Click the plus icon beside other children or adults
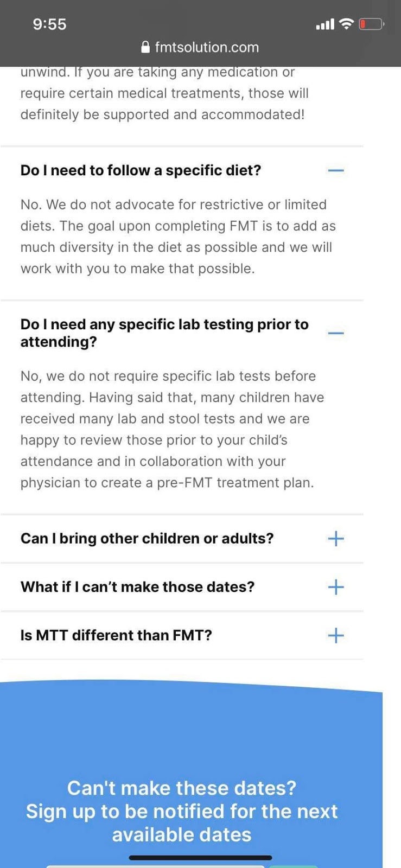The height and width of the screenshot is (868, 401). pos(336,538)
